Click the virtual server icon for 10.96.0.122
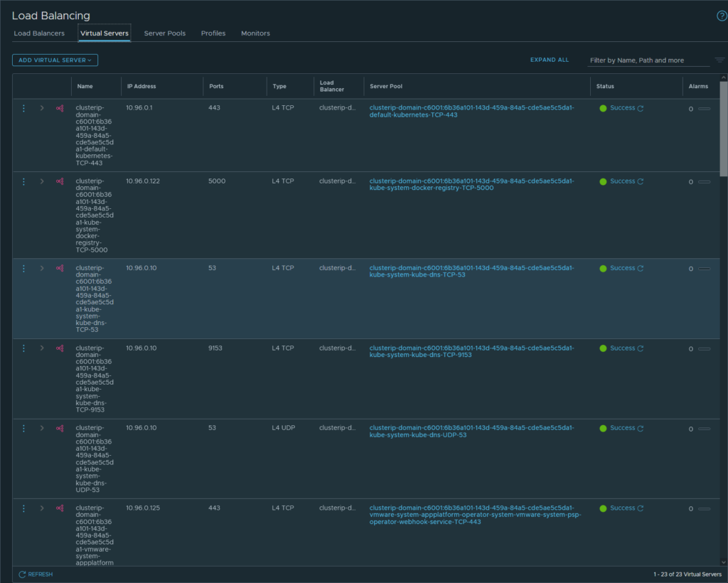This screenshot has height=583, width=728. pos(60,181)
